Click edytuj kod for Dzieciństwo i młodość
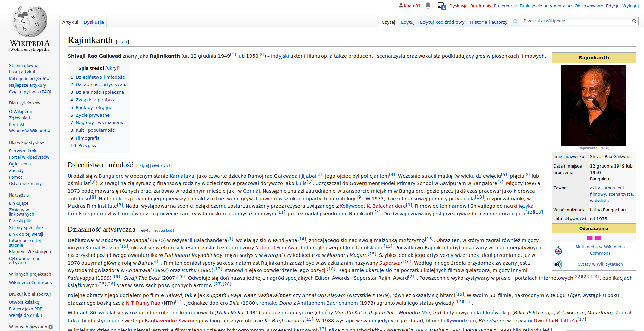The height and width of the screenshot is (331, 644). pyautogui.click(x=161, y=166)
